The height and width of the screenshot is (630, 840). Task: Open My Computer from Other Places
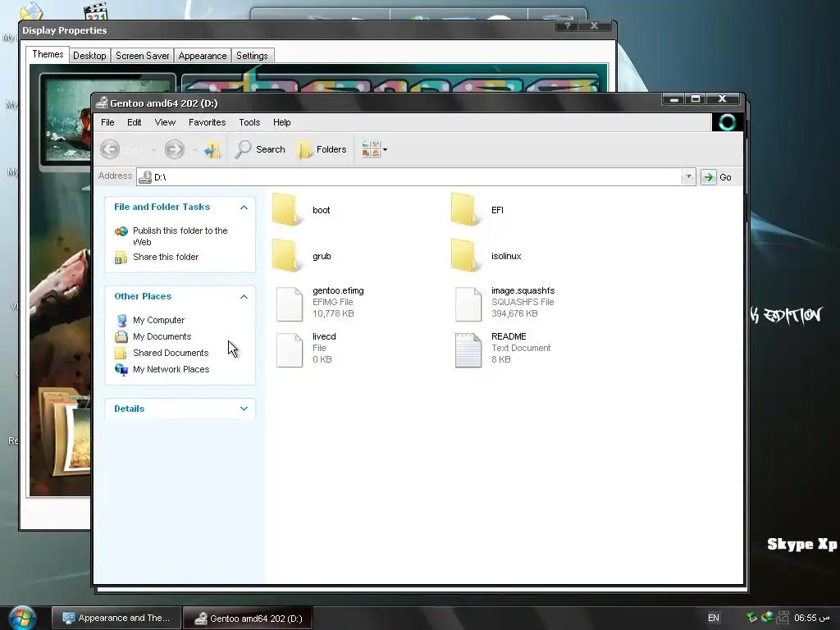click(x=158, y=320)
